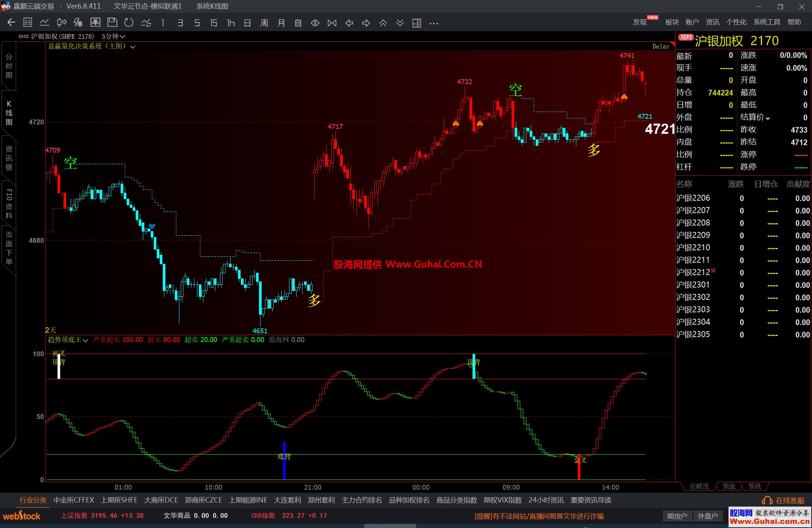Select the 15-minute period icon
This screenshot has height=528, width=812.
pos(214,23)
